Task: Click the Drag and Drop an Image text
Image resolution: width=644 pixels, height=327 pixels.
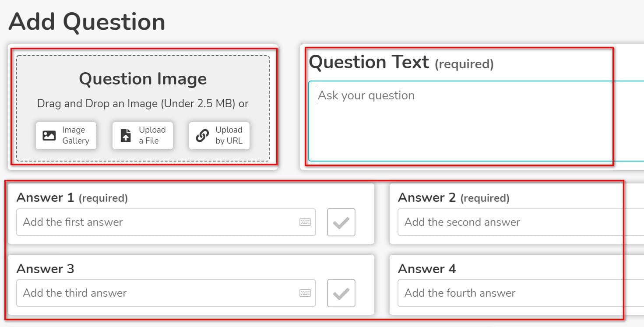Action: 143,104
